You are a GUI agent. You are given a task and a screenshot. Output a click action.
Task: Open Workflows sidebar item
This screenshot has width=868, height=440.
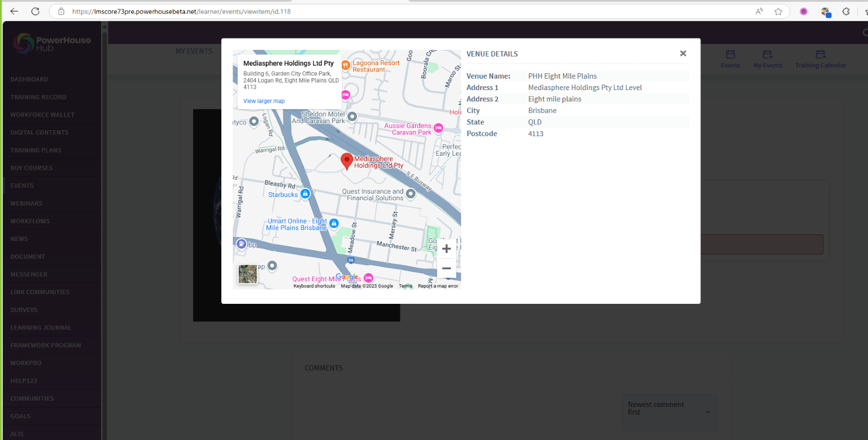(30, 221)
